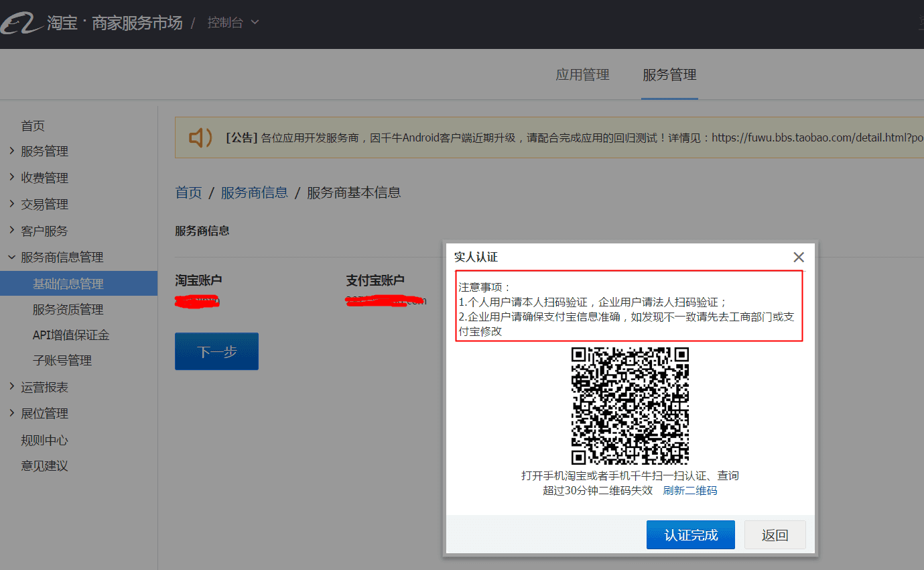Switch to the 应用管理 tab
924x570 pixels.
[582, 75]
